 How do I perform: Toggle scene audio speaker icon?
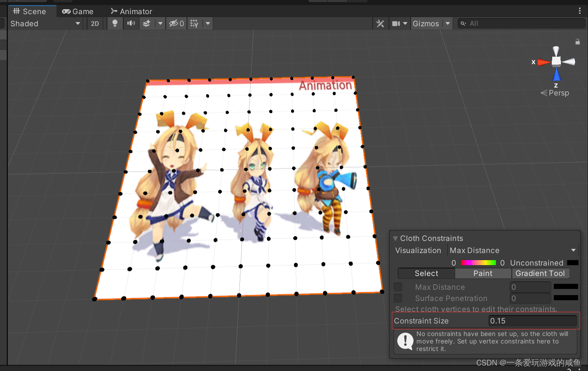[x=131, y=24]
